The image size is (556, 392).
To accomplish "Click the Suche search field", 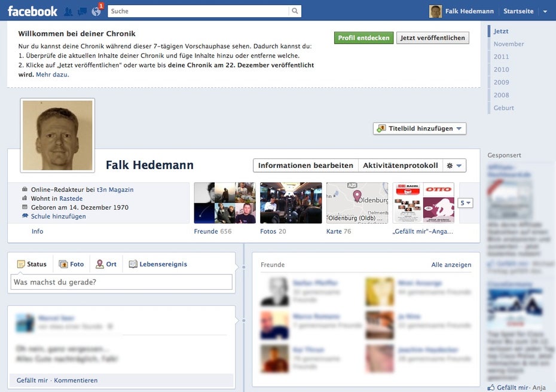I will point(198,11).
